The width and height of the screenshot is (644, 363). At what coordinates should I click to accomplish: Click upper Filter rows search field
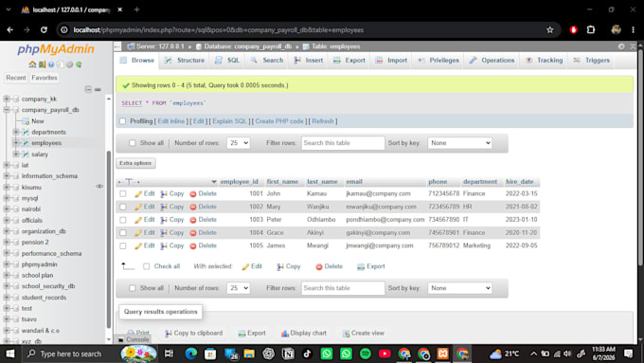coord(343,143)
